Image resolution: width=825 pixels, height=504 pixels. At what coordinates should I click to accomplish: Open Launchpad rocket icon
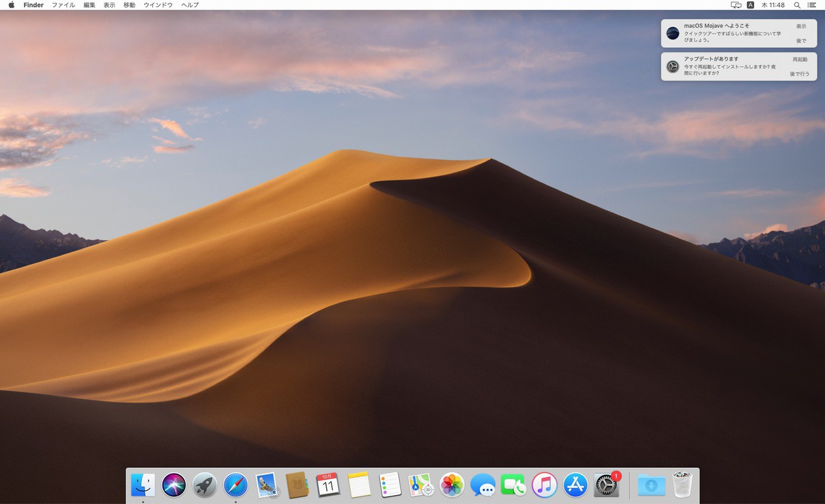[205, 485]
